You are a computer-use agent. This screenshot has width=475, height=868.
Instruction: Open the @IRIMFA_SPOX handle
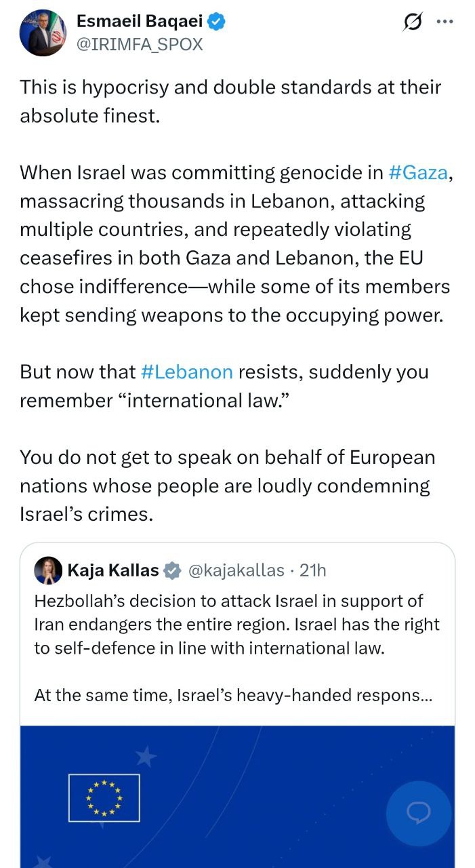coord(140,44)
